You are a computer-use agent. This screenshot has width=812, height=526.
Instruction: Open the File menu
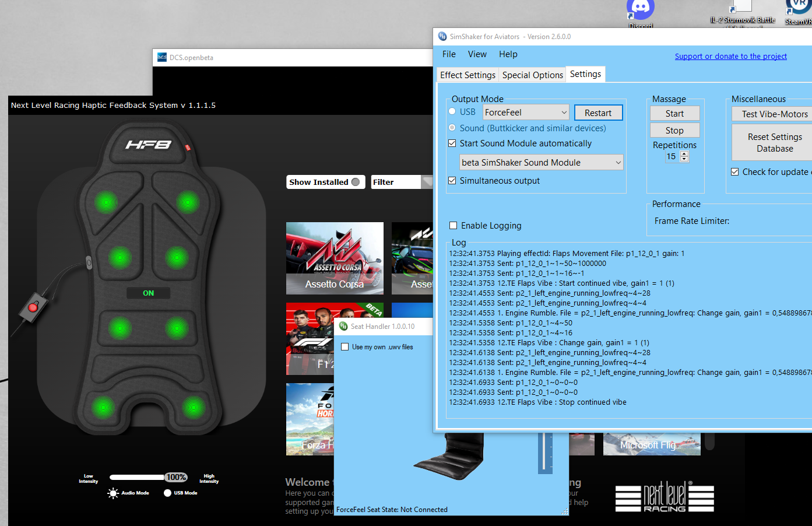[449, 54]
